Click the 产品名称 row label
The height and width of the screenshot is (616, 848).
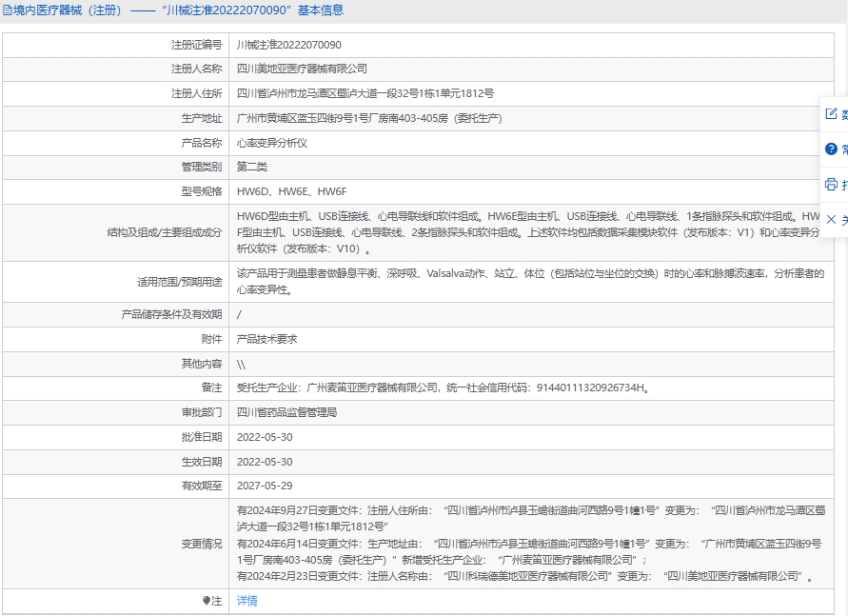point(202,143)
